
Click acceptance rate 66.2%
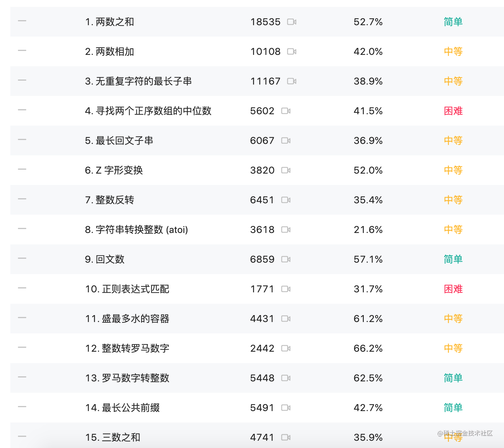[368, 348]
